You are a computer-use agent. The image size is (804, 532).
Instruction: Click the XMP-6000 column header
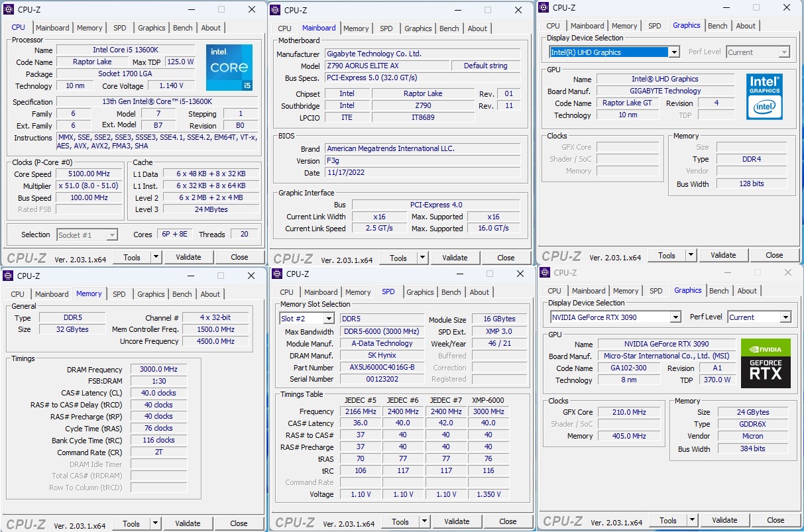[488, 399]
